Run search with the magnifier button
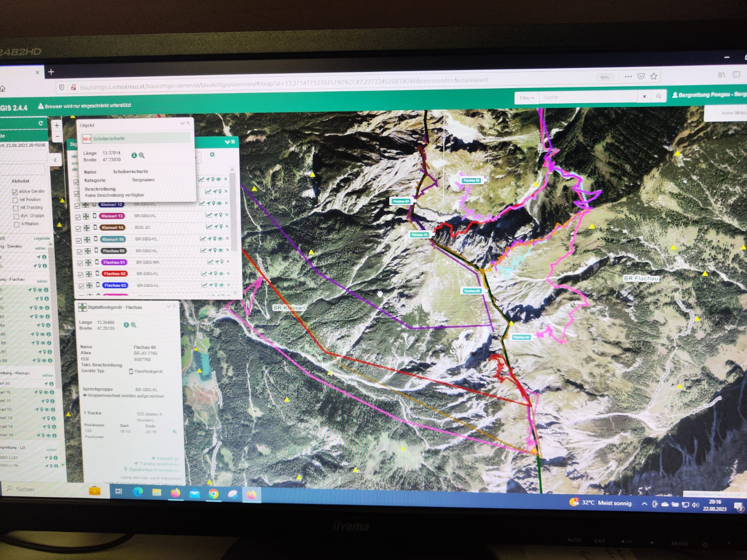 [x=659, y=96]
